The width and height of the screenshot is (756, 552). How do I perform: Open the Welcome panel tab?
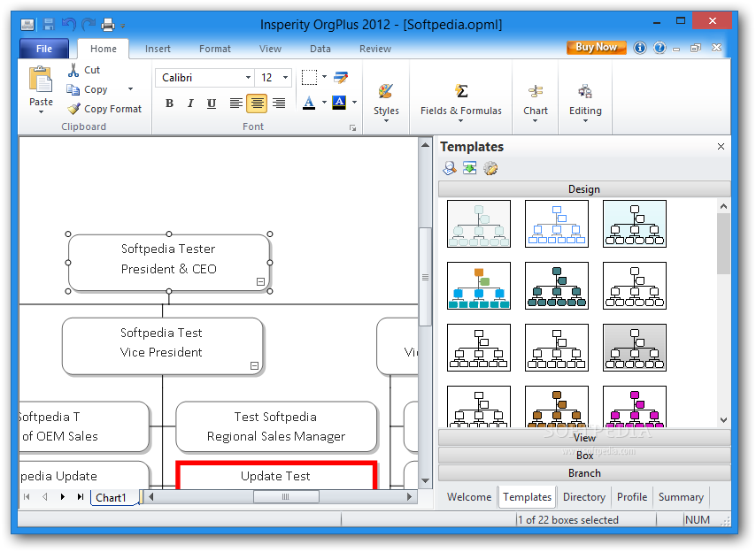pyautogui.click(x=469, y=497)
